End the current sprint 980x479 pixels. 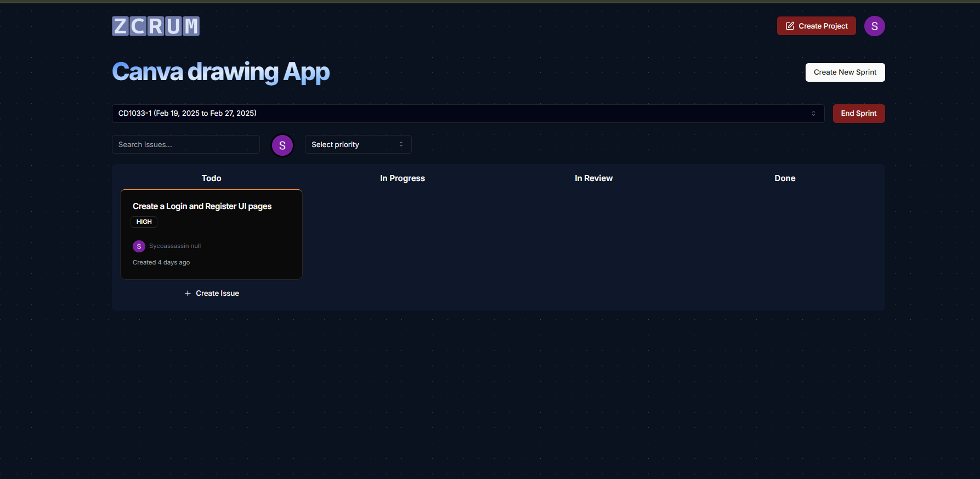[858, 114]
